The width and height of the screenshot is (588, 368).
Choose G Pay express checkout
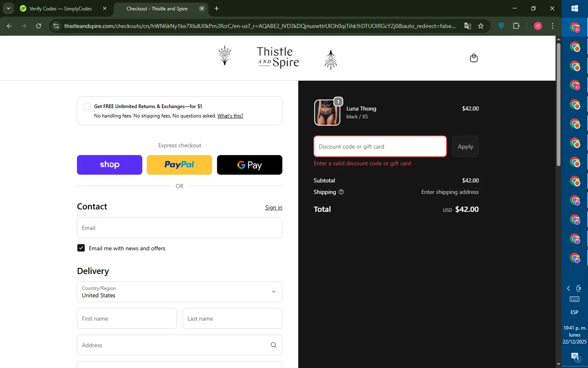click(250, 165)
